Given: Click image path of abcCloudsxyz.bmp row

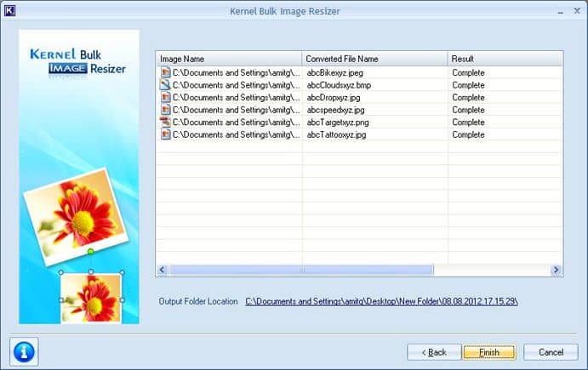Looking at the screenshot, I should point(237,85).
